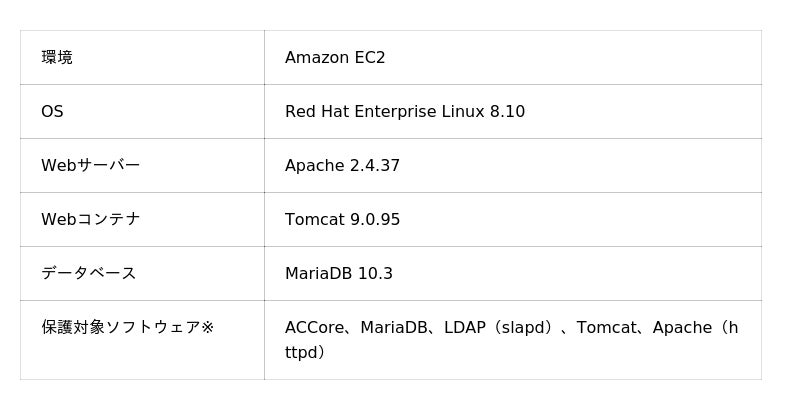Click the wrapped text ttpd）on second line
The width and height of the screenshot is (800, 410).
(x=304, y=353)
